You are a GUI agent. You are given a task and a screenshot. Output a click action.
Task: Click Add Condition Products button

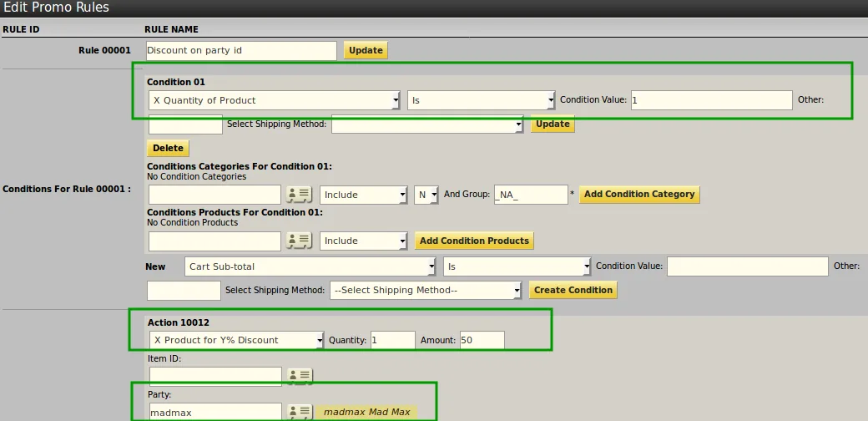click(474, 241)
